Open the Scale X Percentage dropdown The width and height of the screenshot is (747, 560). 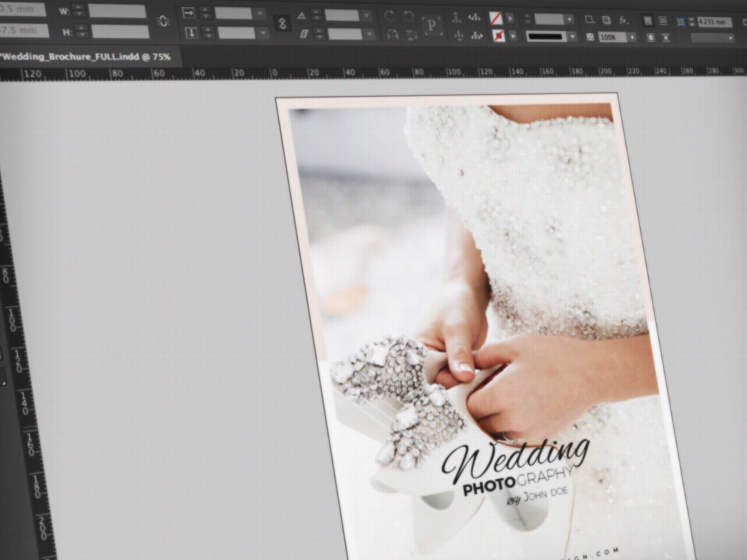pyautogui.click(x=260, y=14)
